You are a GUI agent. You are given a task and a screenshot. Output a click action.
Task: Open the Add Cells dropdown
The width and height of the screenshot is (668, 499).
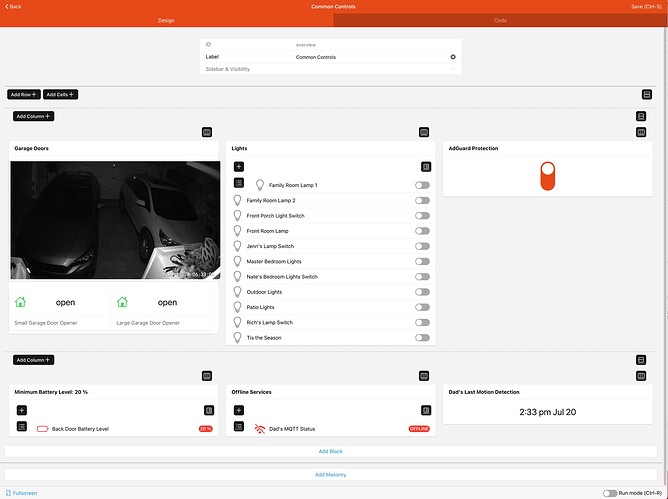tap(60, 94)
